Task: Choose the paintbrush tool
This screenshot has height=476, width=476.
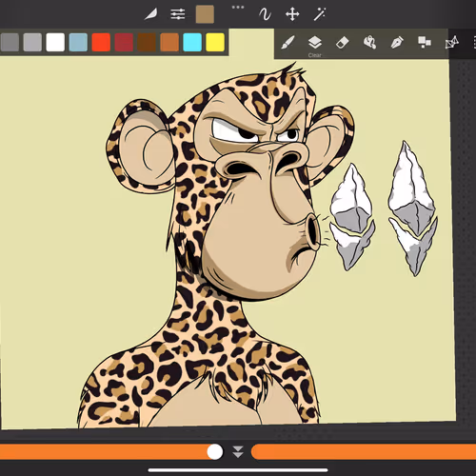Action: click(x=288, y=42)
